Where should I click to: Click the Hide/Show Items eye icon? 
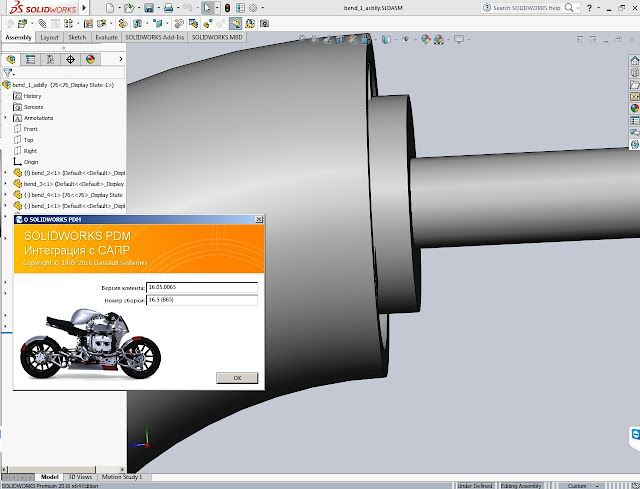(406, 40)
